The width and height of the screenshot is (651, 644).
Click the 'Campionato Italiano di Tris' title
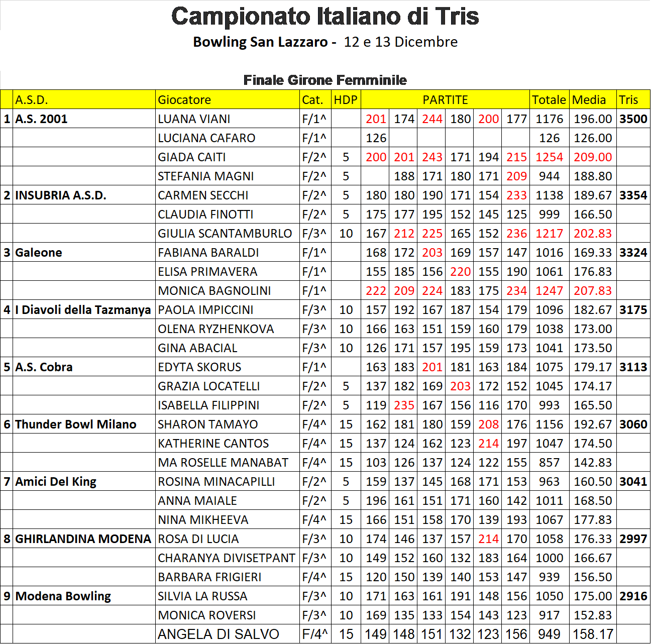tap(325, 16)
